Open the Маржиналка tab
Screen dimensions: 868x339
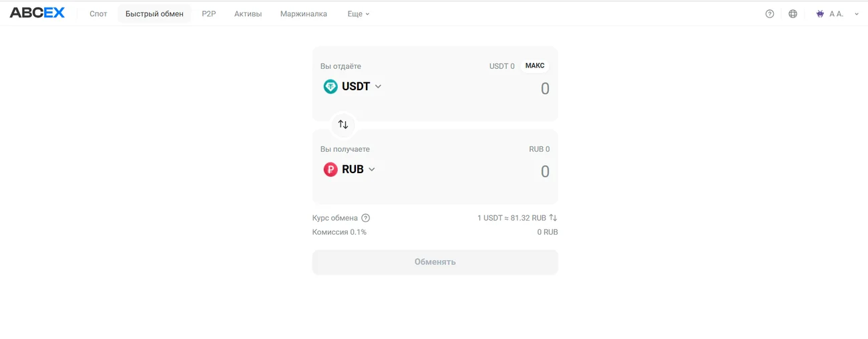(304, 13)
